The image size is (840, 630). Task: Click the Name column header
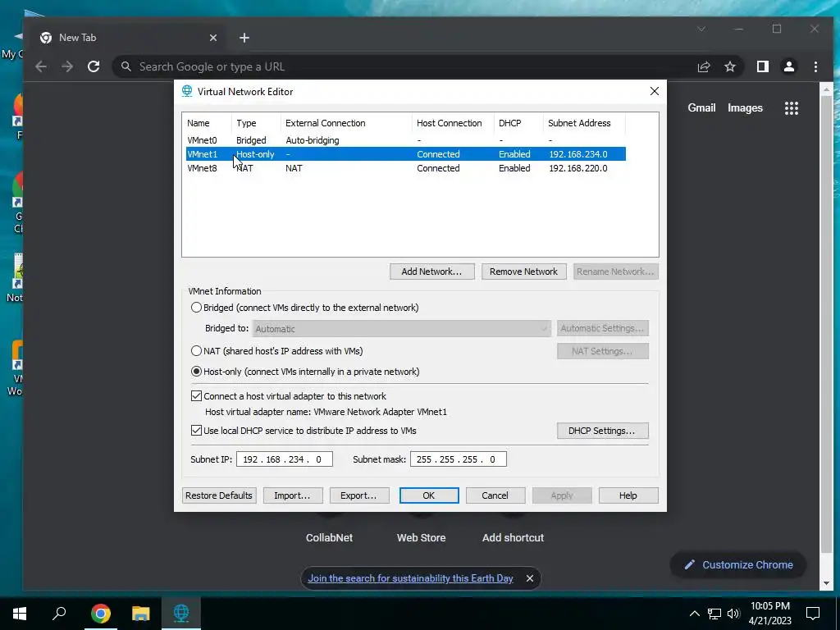(x=207, y=123)
